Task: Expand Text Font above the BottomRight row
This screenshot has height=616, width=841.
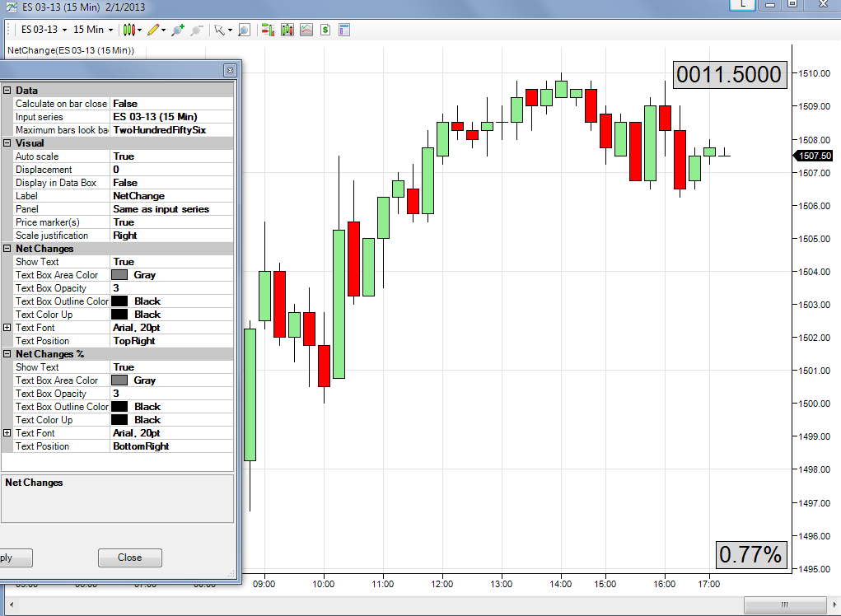Action: pyautogui.click(x=7, y=432)
